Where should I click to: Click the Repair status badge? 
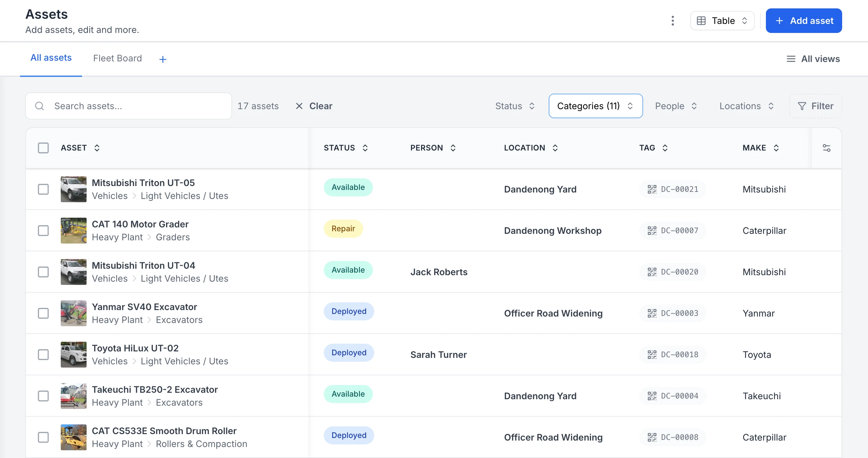(343, 229)
